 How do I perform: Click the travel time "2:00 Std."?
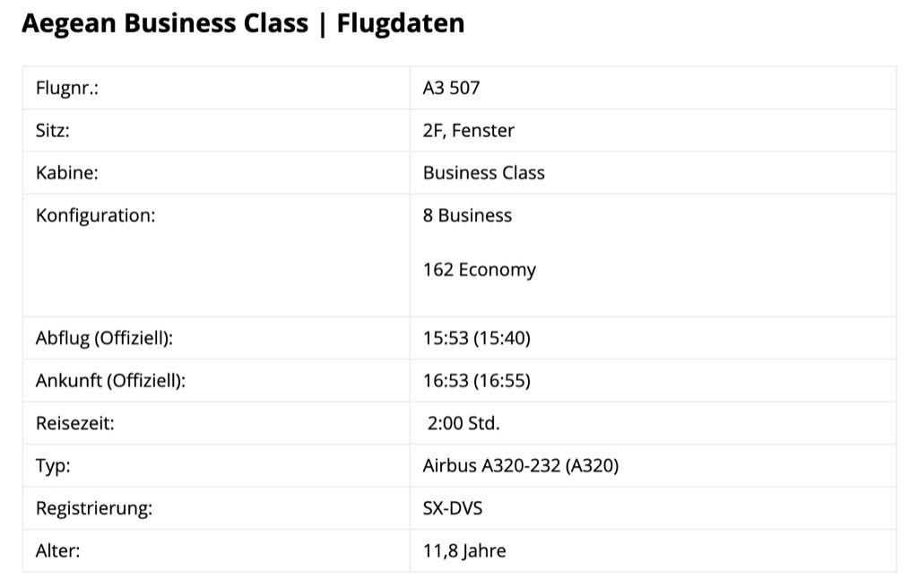tap(463, 424)
